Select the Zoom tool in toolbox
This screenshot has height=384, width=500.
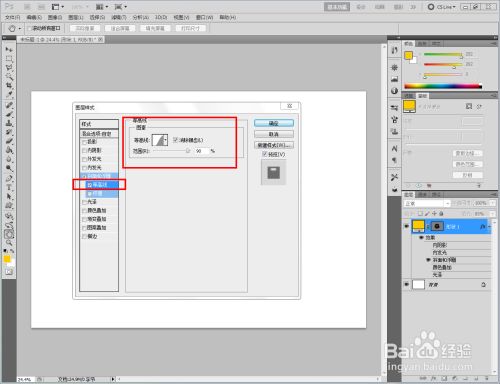click(x=9, y=243)
